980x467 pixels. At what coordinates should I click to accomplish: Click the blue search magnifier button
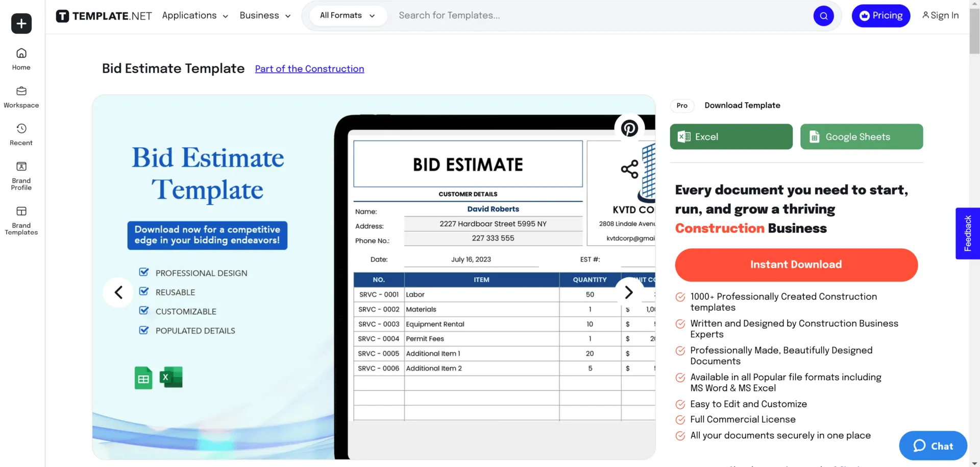tap(823, 16)
